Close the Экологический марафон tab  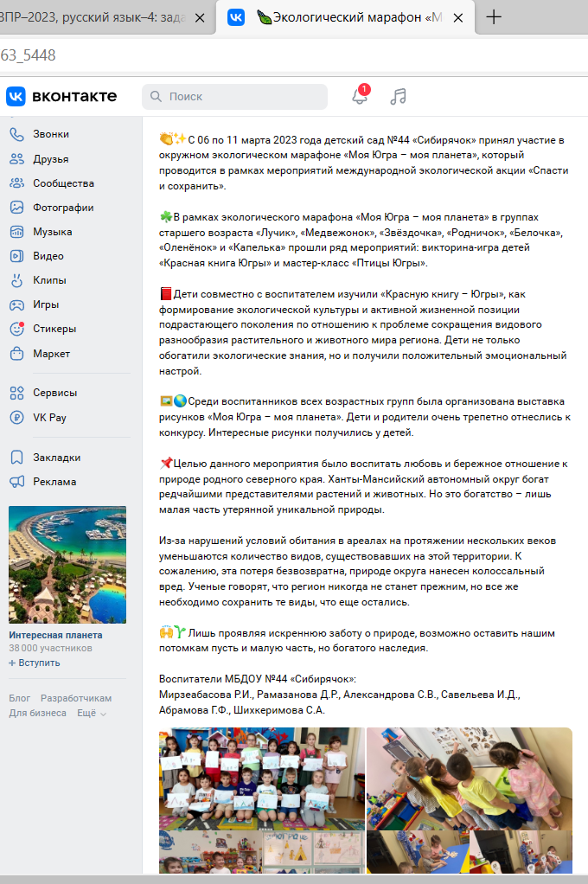point(458,18)
